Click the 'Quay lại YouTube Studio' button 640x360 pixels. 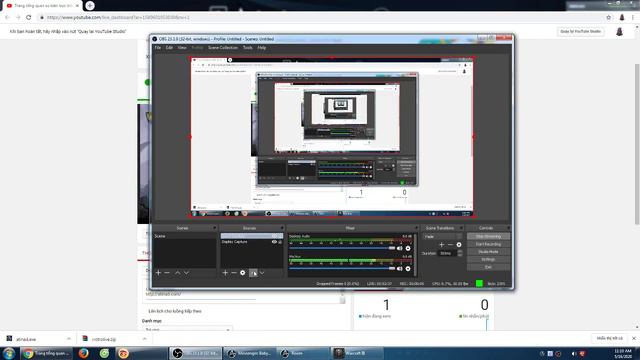click(x=580, y=31)
